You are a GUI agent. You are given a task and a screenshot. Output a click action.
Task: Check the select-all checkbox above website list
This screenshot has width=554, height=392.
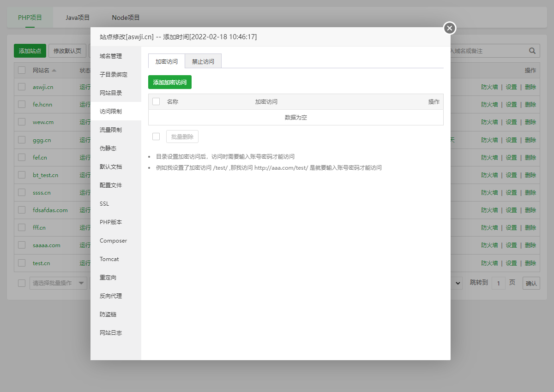[21, 70]
